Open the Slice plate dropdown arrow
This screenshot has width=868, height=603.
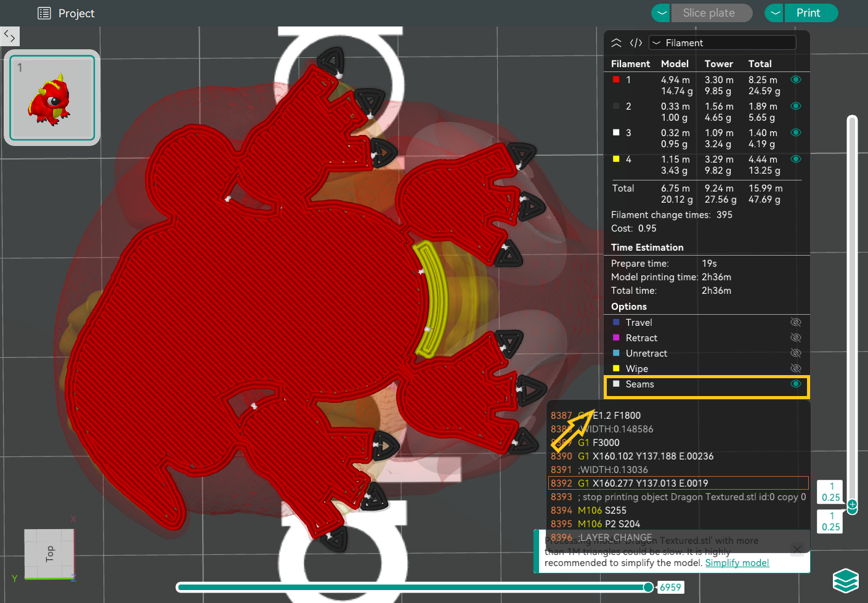[x=661, y=13]
